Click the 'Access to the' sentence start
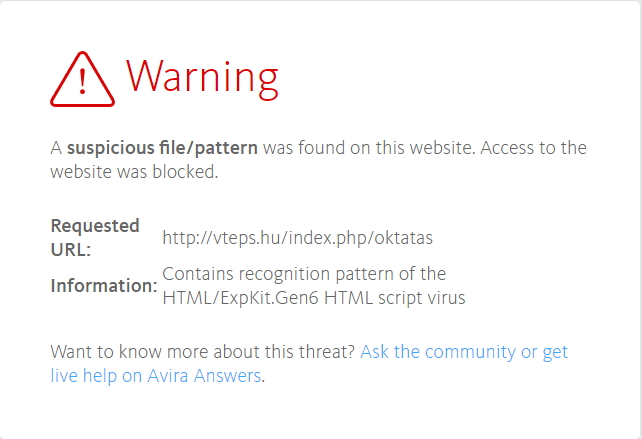642x439 pixels. (x=533, y=148)
